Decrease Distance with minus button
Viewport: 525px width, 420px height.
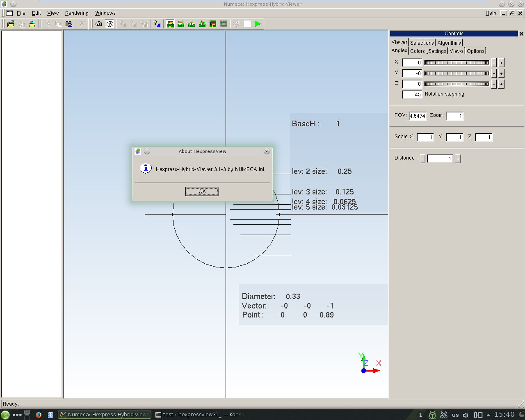[x=422, y=159]
